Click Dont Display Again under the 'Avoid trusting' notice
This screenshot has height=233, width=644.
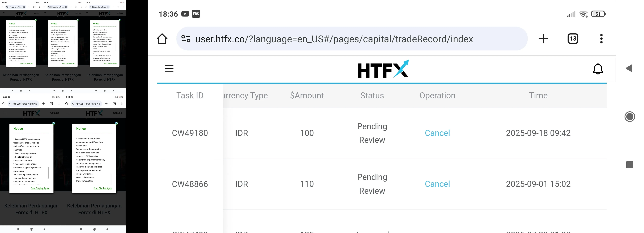[x=40, y=188]
